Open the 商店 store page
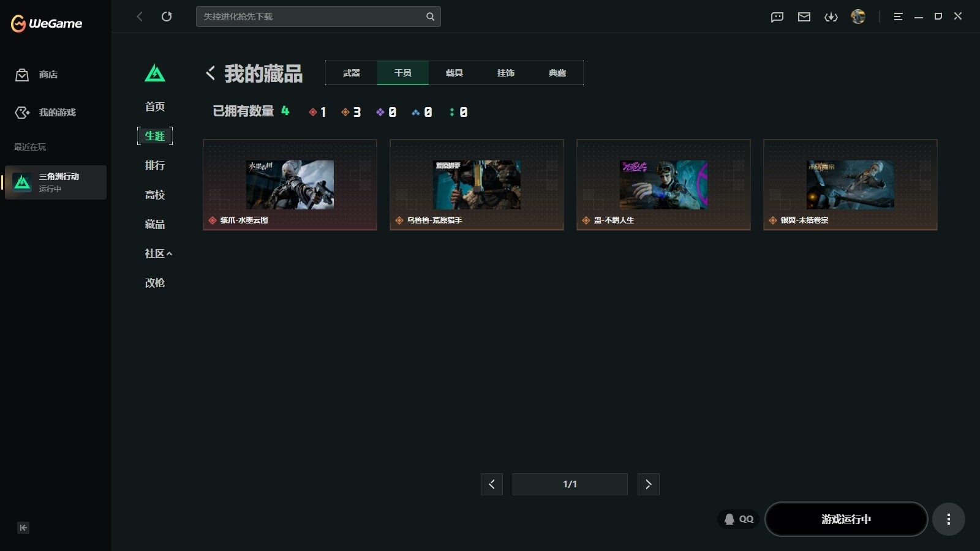 [x=37, y=75]
